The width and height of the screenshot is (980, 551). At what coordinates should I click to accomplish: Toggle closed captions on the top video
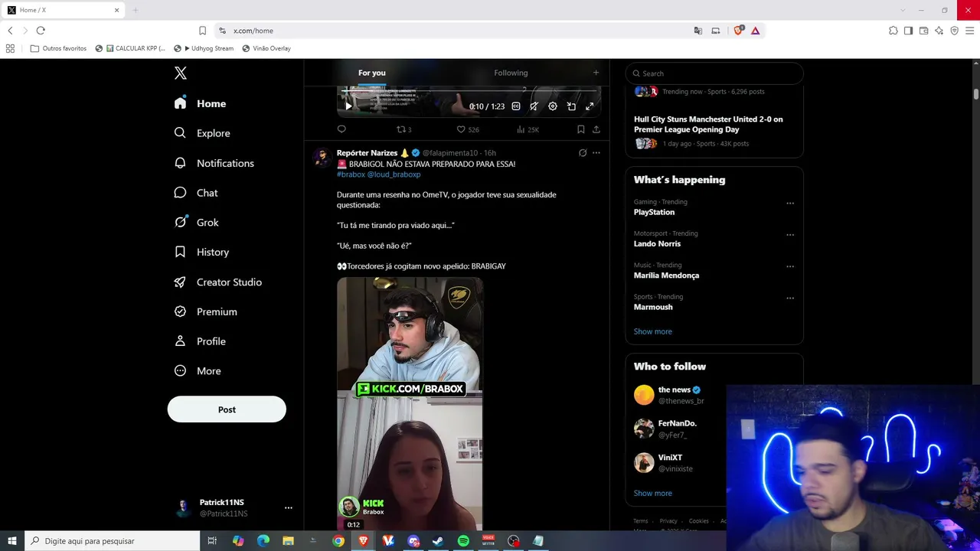(x=516, y=106)
